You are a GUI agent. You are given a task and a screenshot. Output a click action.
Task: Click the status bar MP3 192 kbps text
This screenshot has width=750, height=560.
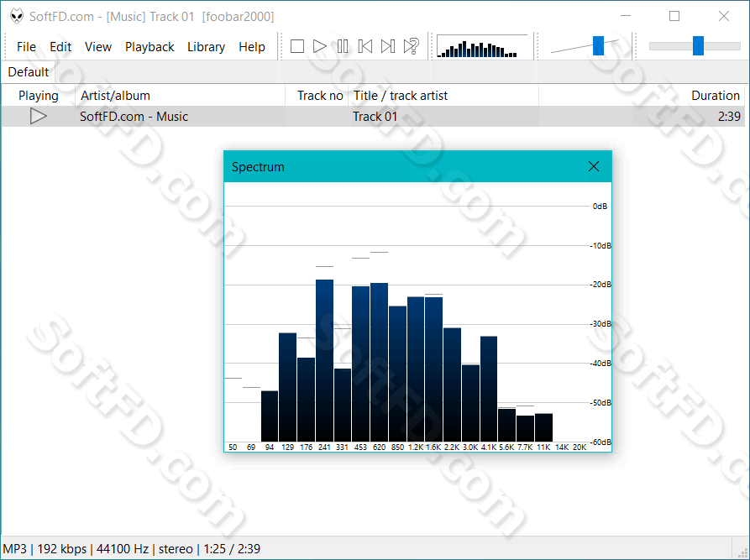pyautogui.click(x=45, y=548)
